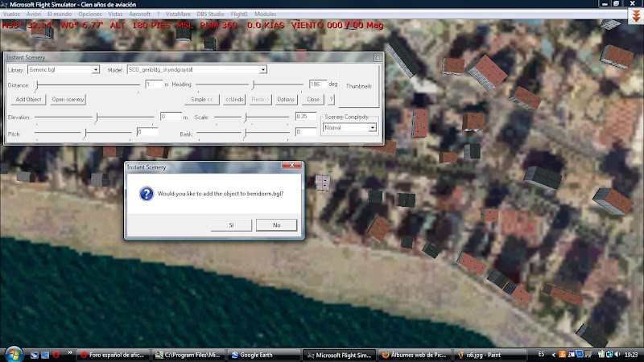The height and width of the screenshot is (362, 644).
Task: Switch to the is6.jpg Paint taskbar item
Action: click(490, 355)
